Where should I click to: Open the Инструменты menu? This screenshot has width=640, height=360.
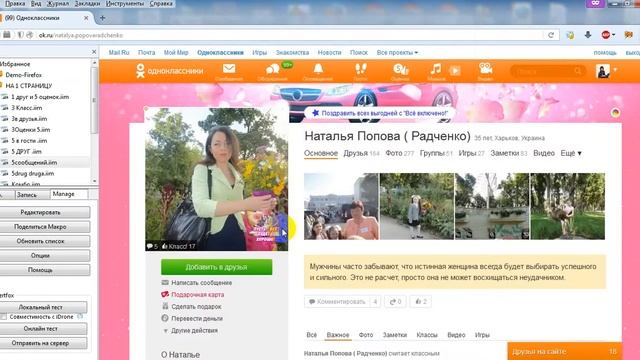(x=125, y=4)
